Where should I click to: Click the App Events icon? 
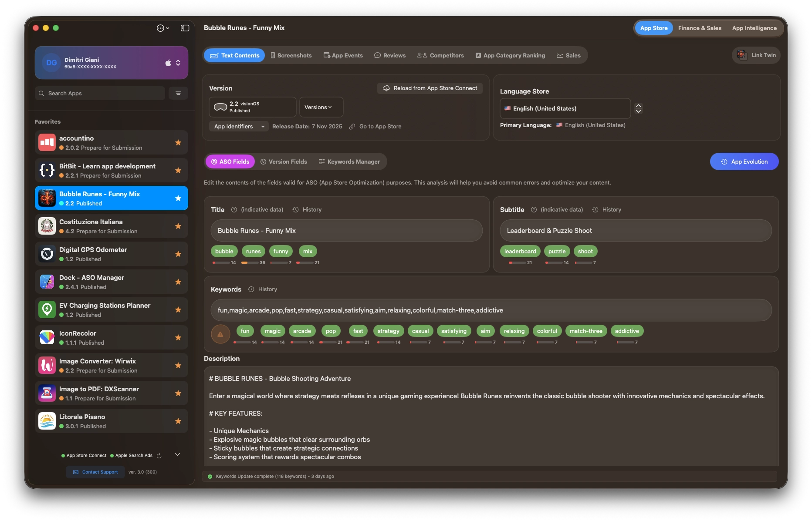326,55
